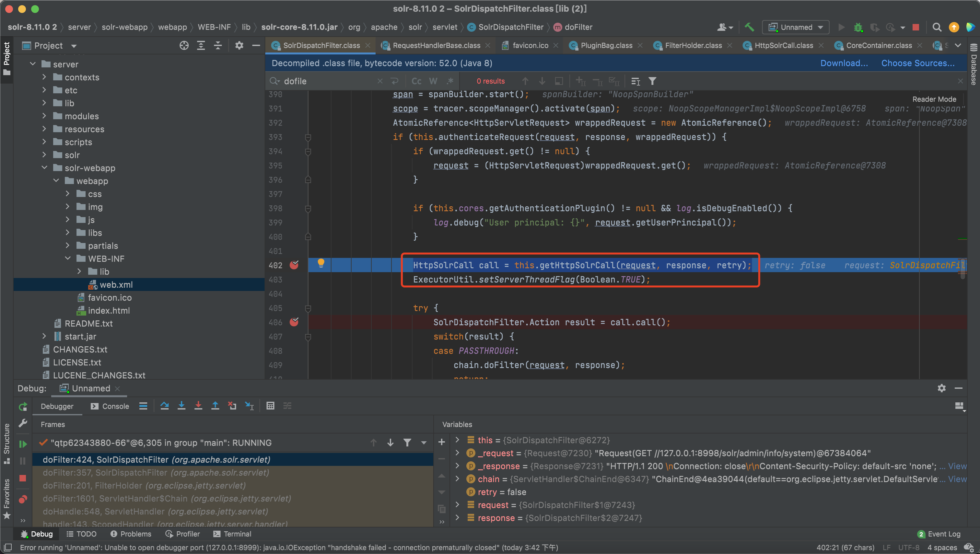The image size is (980, 554).
Task: Open the Database side panel
Action: (974, 64)
